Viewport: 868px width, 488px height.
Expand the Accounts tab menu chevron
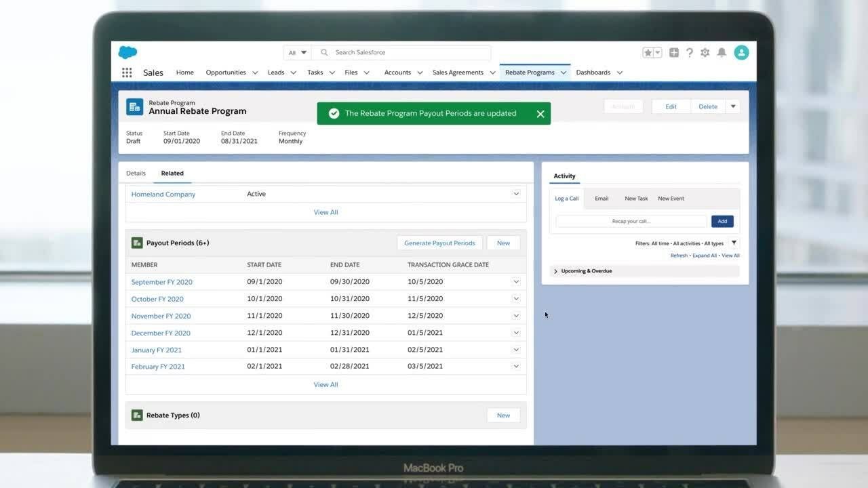click(420, 73)
